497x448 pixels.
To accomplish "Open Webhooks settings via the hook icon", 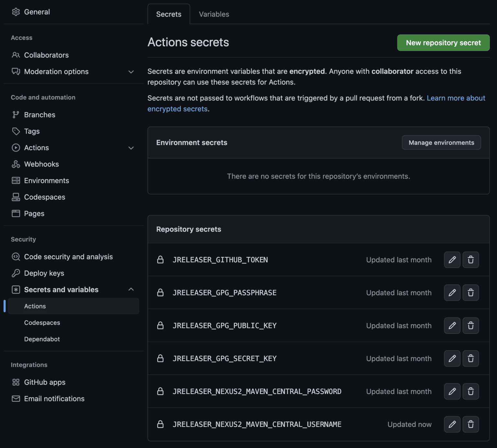I will [x=41, y=164].
